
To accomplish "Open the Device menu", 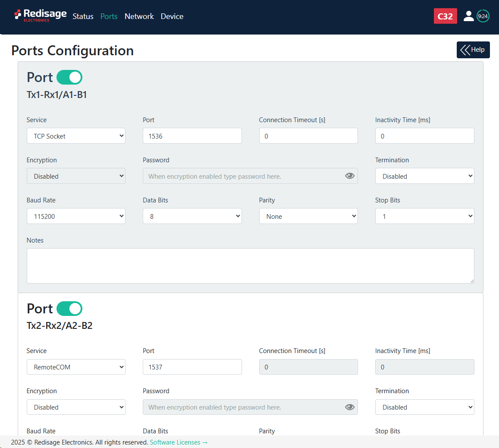I will 172,16.
